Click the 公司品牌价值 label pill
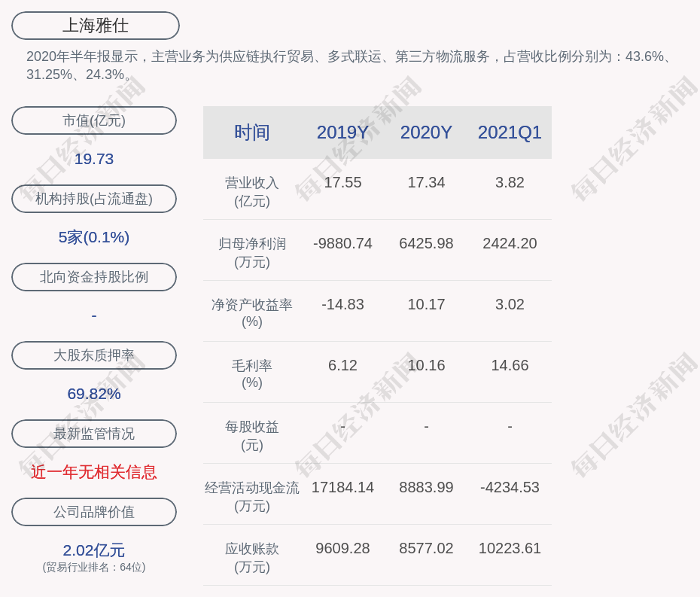 point(94,512)
